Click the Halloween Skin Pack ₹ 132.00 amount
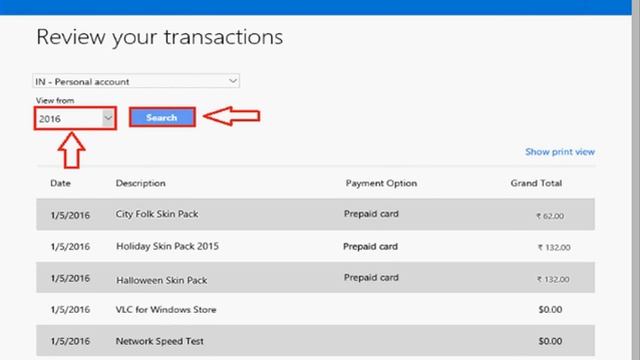Image resolution: width=640 pixels, height=360 pixels. point(553,279)
